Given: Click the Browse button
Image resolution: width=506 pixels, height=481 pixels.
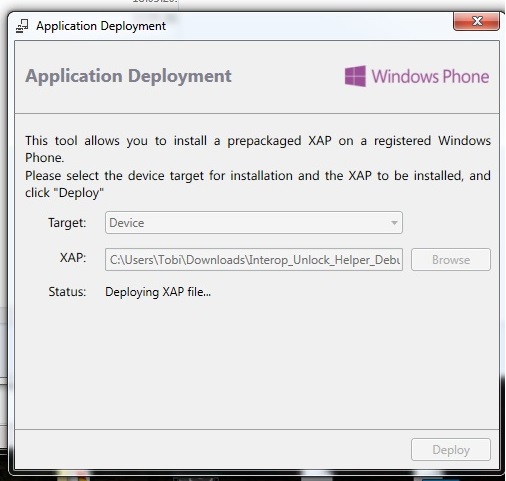Looking at the screenshot, I should (x=451, y=259).
